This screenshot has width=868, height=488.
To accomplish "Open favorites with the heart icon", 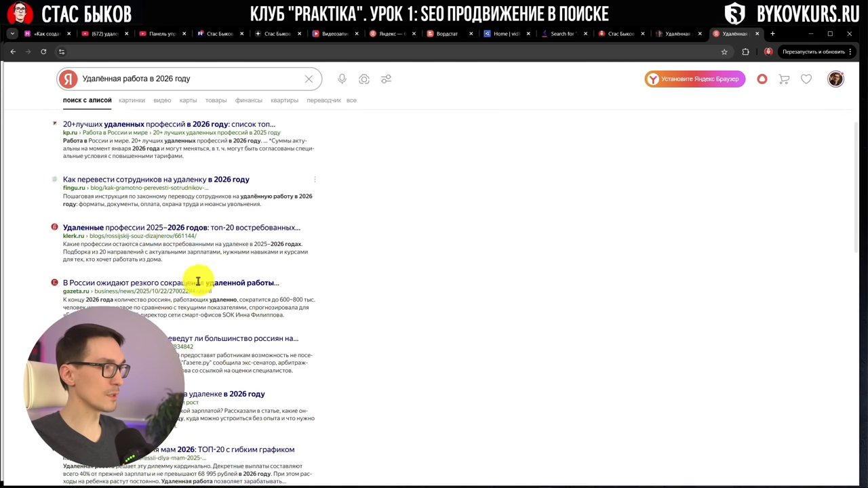I will point(806,79).
